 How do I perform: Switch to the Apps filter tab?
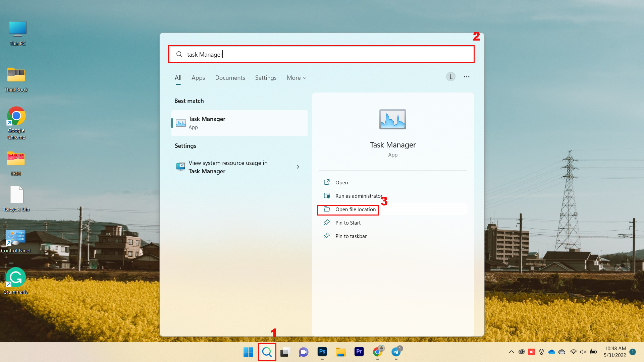click(198, 77)
